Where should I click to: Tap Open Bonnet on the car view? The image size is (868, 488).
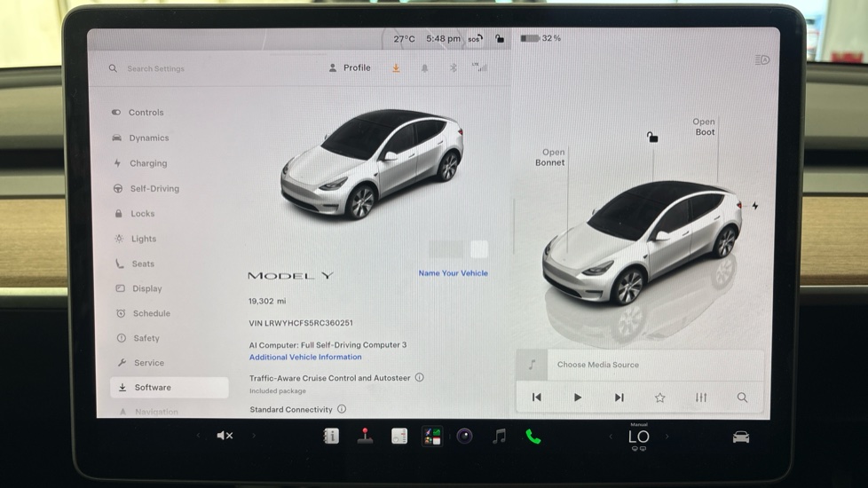click(549, 157)
